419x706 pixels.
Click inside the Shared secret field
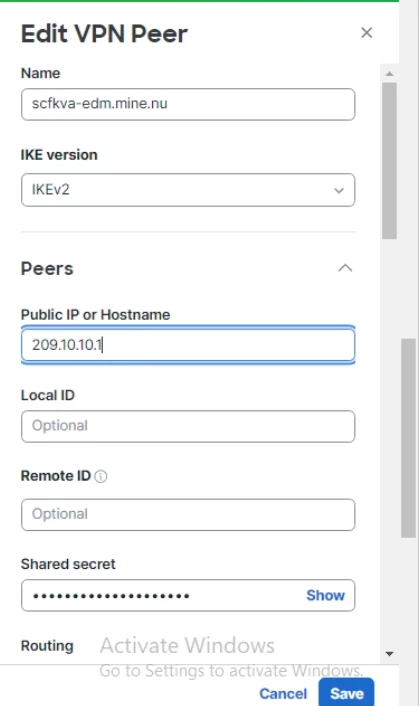coord(162,595)
